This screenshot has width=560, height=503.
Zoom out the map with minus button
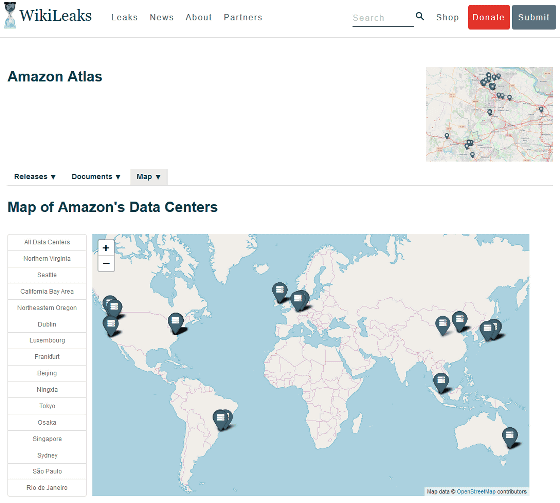click(x=106, y=264)
